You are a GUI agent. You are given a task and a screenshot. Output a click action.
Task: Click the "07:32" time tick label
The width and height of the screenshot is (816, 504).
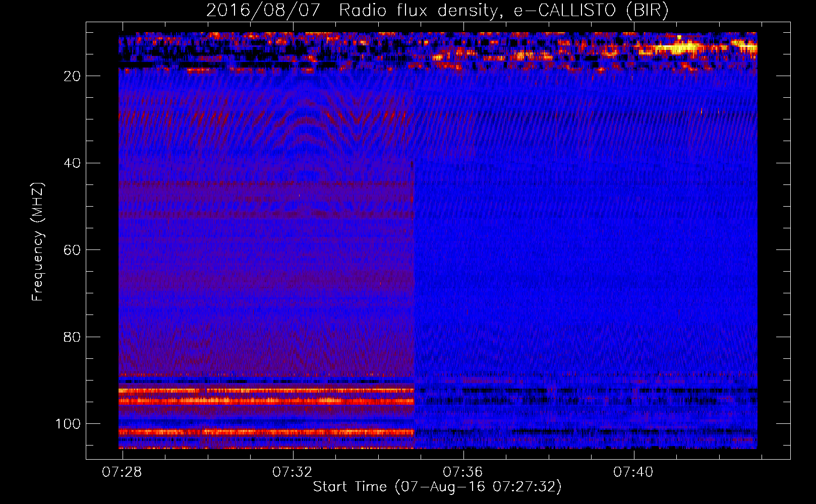(293, 472)
